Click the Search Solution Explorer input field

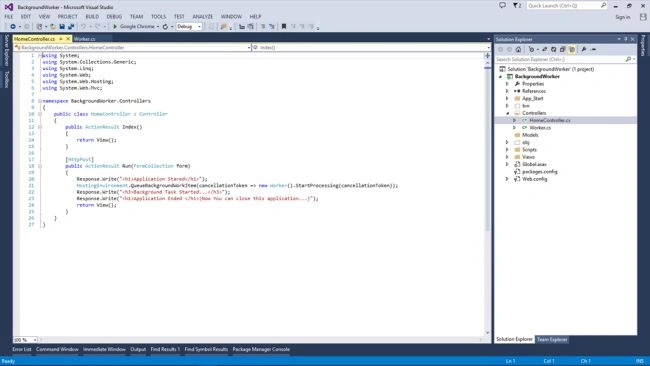(x=560, y=59)
